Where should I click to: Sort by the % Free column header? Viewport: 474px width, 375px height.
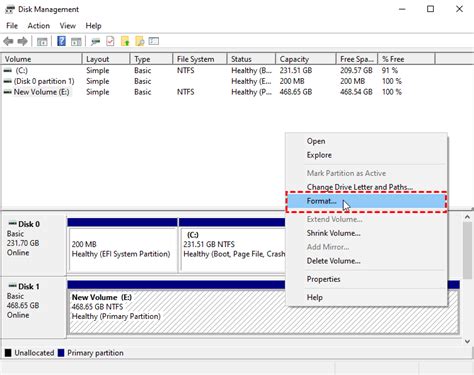click(x=406, y=59)
